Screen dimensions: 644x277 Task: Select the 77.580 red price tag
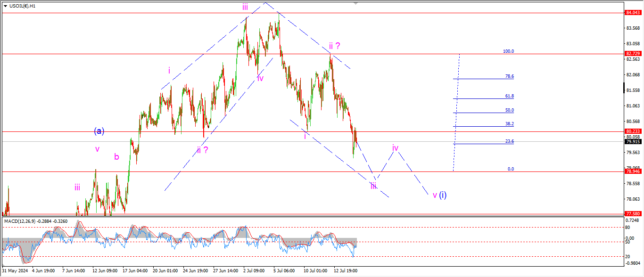[x=633, y=214]
